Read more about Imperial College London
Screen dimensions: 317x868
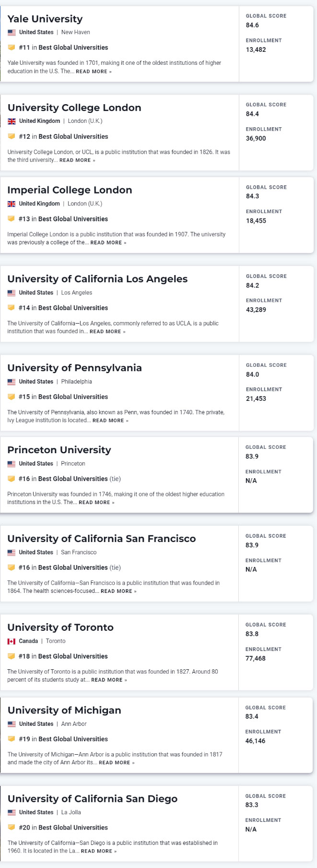click(108, 243)
